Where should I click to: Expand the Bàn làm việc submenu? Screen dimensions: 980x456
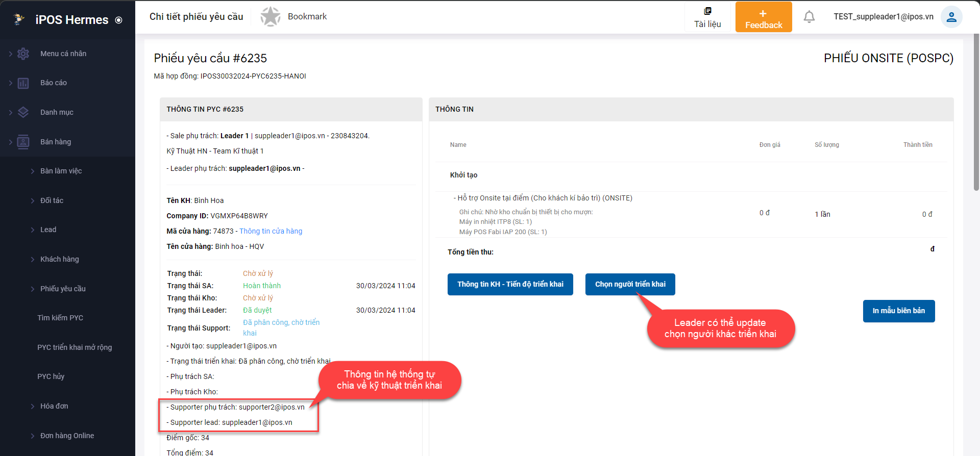click(x=33, y=171)
